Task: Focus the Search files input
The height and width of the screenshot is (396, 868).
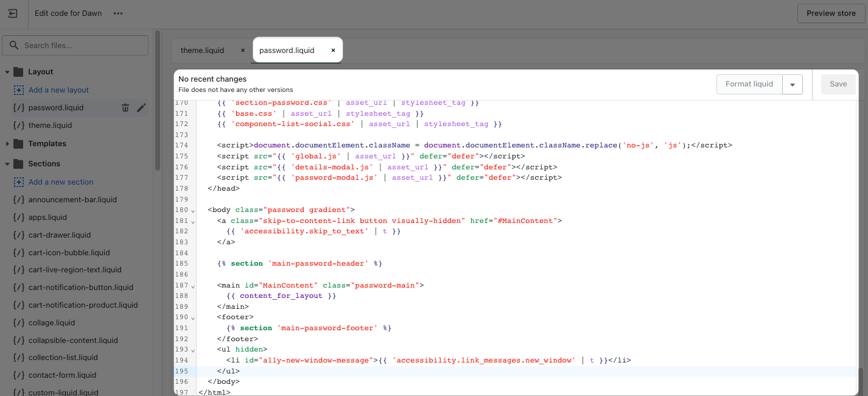Action: click(x=75, y=45)
